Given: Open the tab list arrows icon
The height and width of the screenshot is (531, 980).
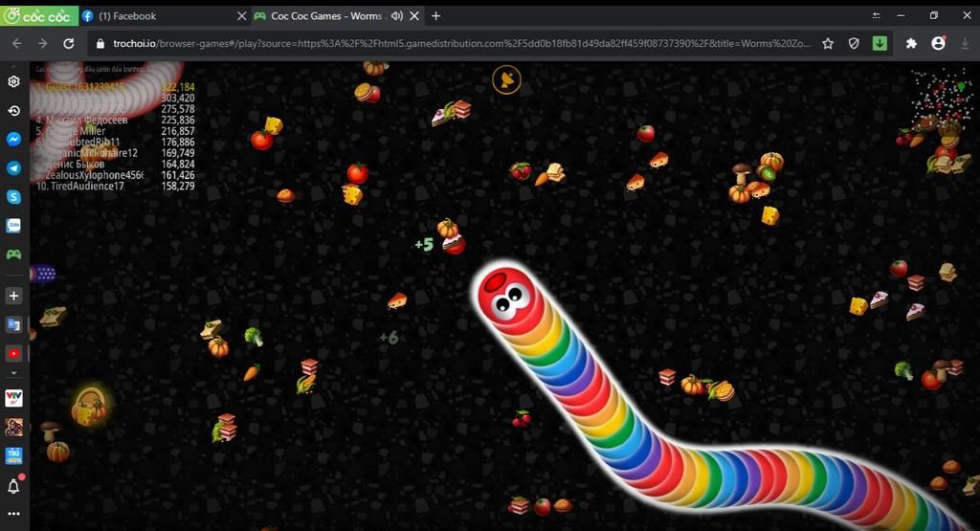Looking at the screenshot, I should (x=877, y=15).
